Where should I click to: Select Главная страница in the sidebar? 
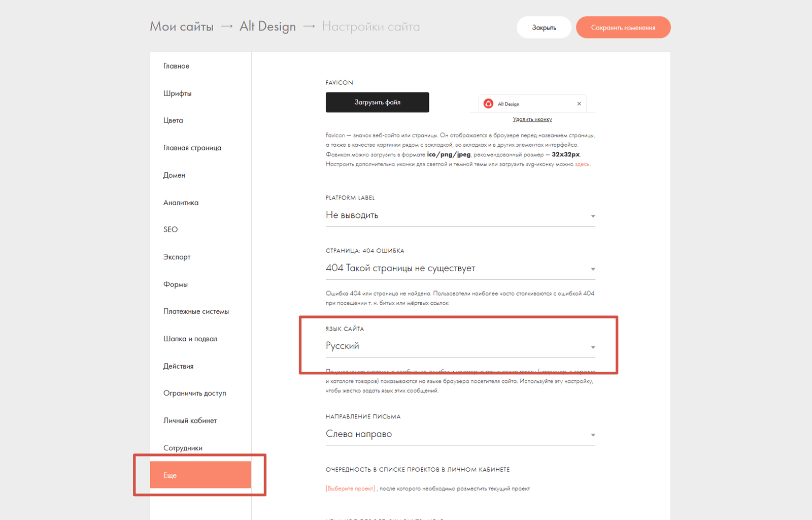point(192,148)
